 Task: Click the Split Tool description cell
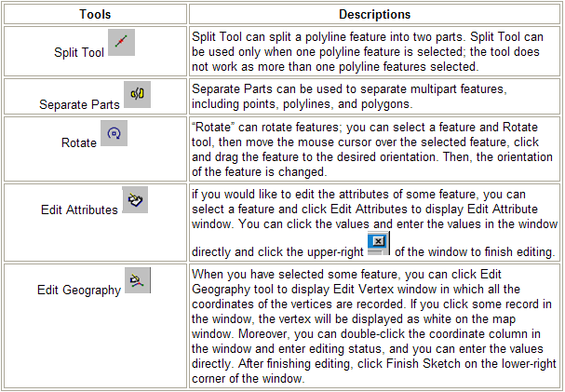tap(375, 51)
